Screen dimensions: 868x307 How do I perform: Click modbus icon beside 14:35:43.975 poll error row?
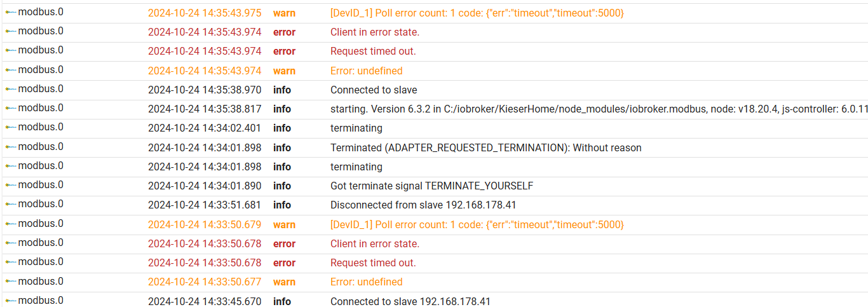[x=10, y=12]
